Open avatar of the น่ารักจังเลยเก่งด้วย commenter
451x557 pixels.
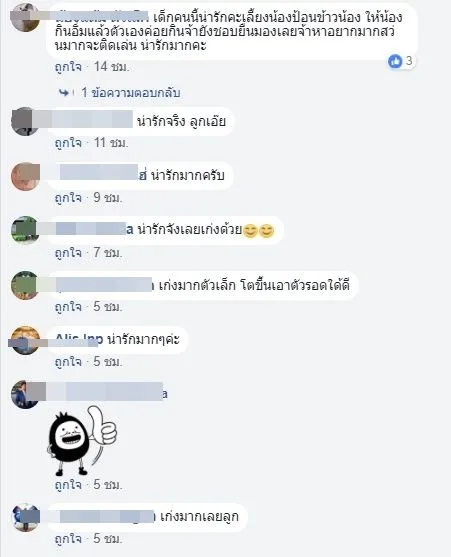(x=25, y=230)
